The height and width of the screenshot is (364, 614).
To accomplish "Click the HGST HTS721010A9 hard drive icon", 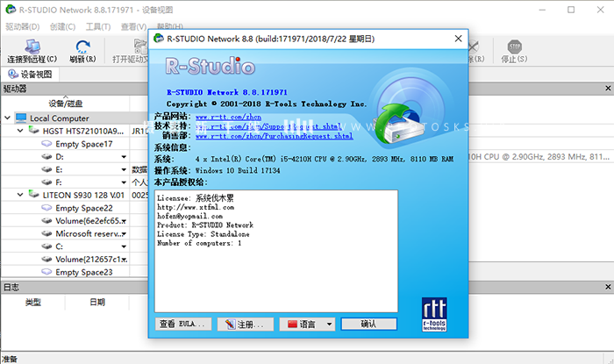I will 34,131.
